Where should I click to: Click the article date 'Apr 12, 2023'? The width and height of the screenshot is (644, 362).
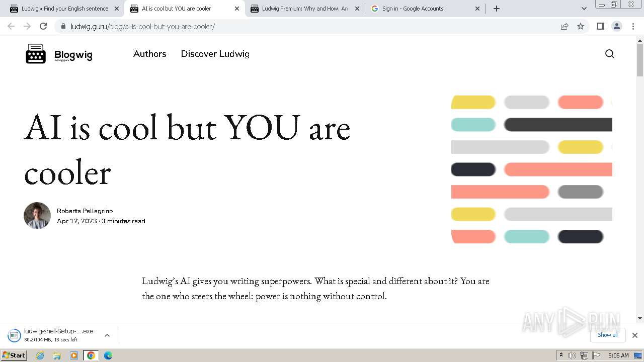77,221
